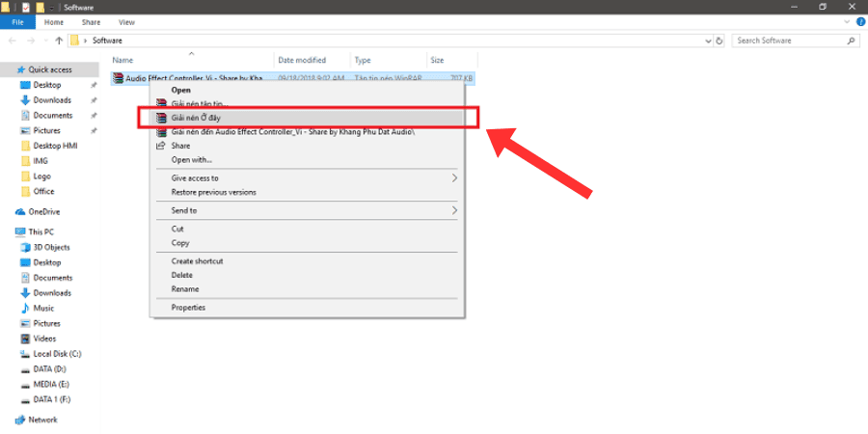Click the Refresh button by the address bar

[x=719, y=41]
